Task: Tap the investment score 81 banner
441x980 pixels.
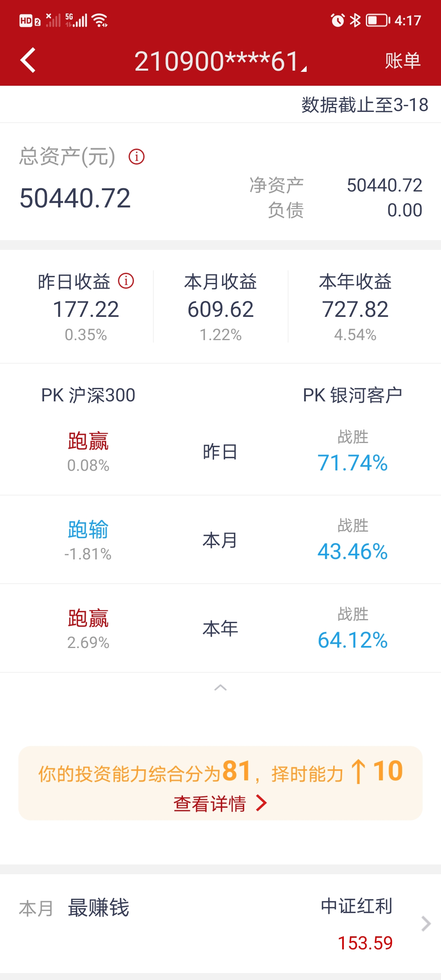Action: click(x=220, y=772)
